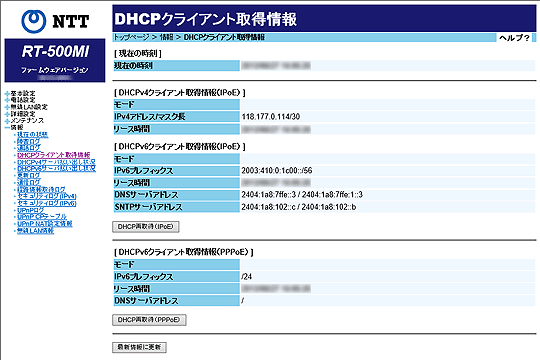Open DHCPv6サーバ払い出し状況 link
Screen dimensions: 540x360
56,168
